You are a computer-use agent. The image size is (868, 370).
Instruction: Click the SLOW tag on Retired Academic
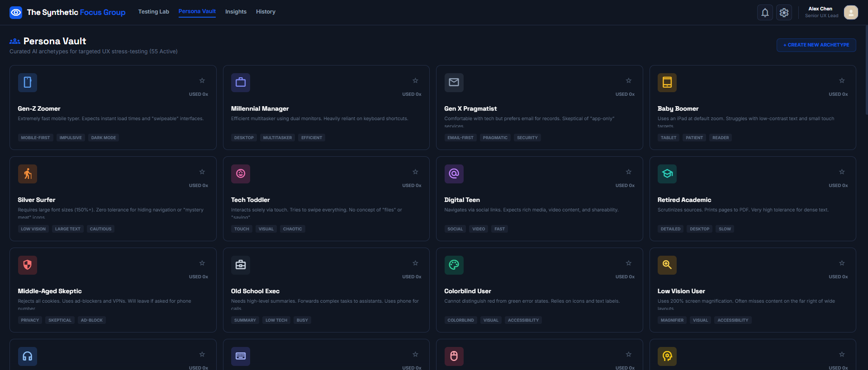(x=725, y=229)
